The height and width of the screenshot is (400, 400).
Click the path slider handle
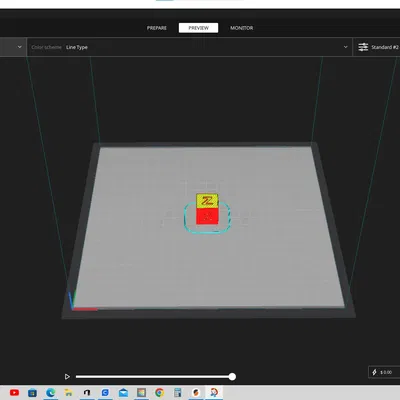click(232, 377)
